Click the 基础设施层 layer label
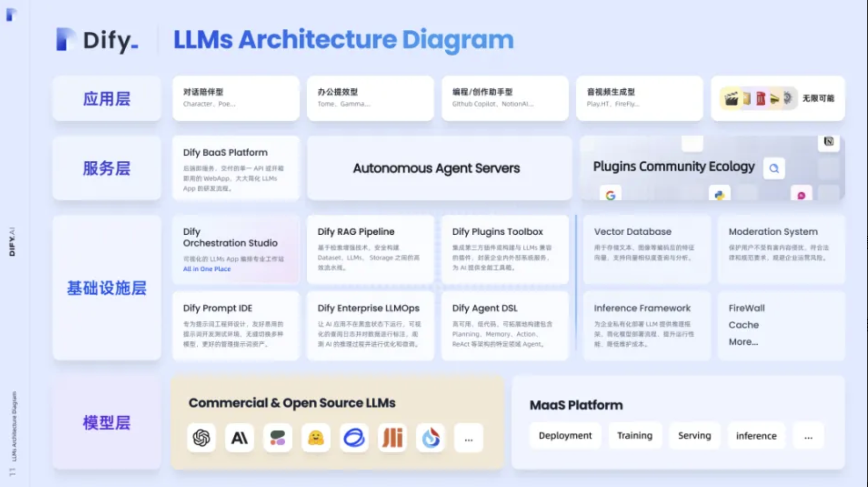The width and height of the screenshot is (868, 487). [107, 288]
